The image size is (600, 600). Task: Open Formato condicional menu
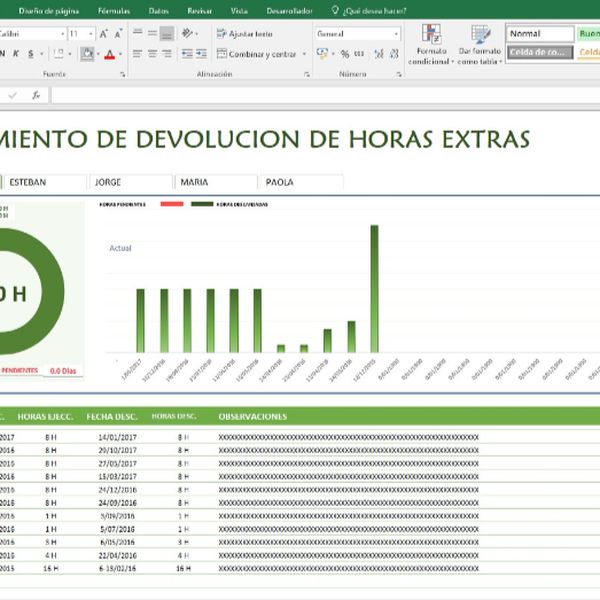[431, 45]
